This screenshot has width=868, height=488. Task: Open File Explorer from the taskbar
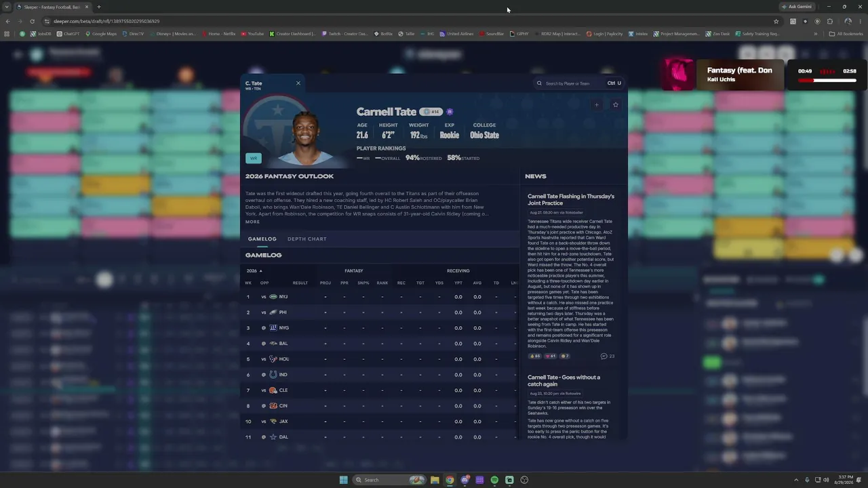(x=435, y=480)
